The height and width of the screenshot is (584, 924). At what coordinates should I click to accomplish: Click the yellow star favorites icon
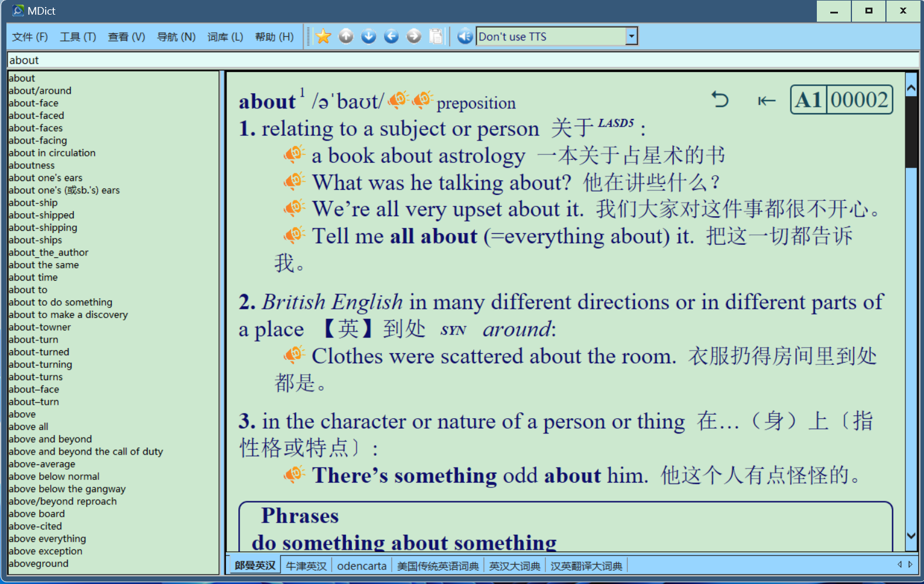323,37
